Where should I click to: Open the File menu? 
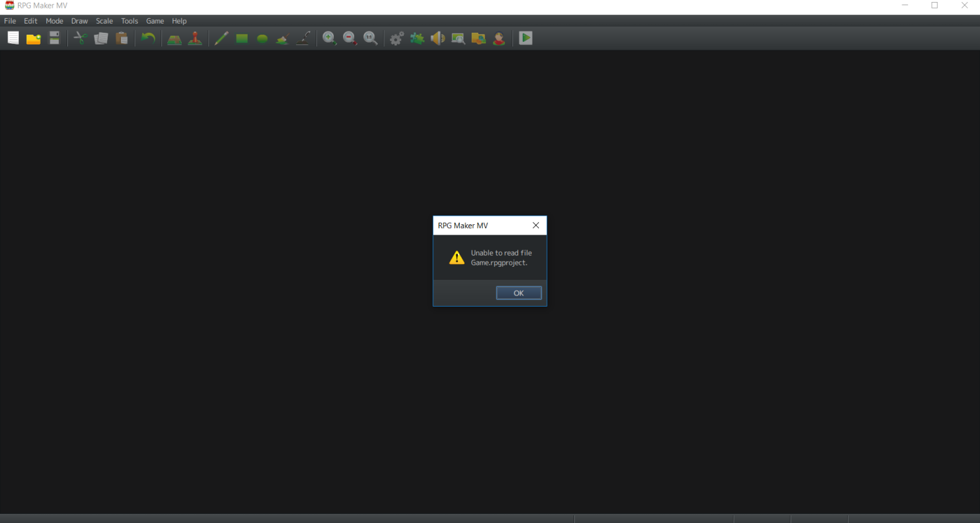point(10,21)
